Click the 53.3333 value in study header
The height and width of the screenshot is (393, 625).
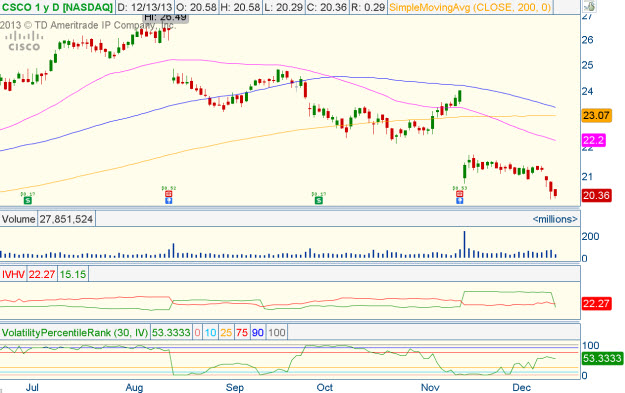click(x=171, y=332)
